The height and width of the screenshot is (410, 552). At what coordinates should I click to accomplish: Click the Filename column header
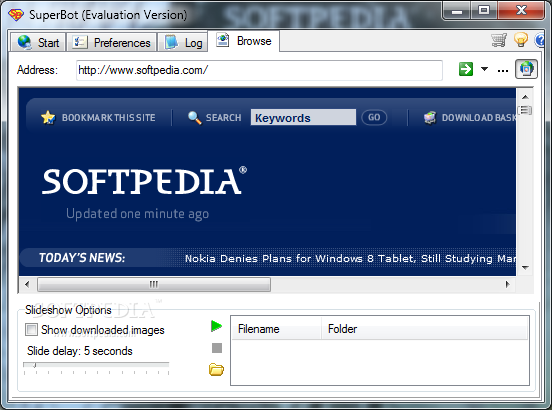(276, 329)
